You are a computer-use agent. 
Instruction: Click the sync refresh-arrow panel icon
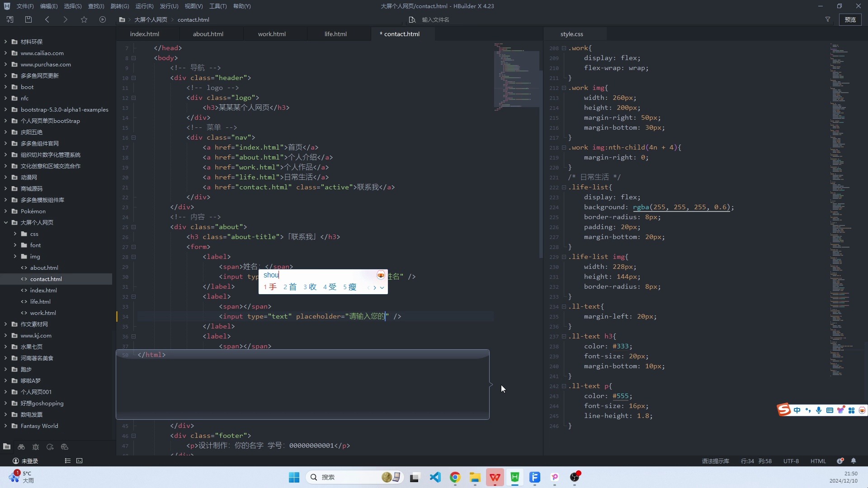pos(50,447)
